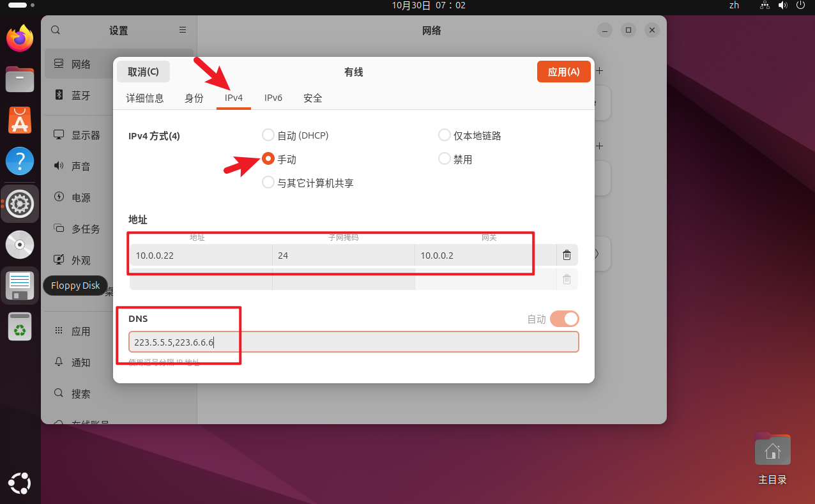
Task: Switch to the IPv6 tab
Action: pos(273,98)
